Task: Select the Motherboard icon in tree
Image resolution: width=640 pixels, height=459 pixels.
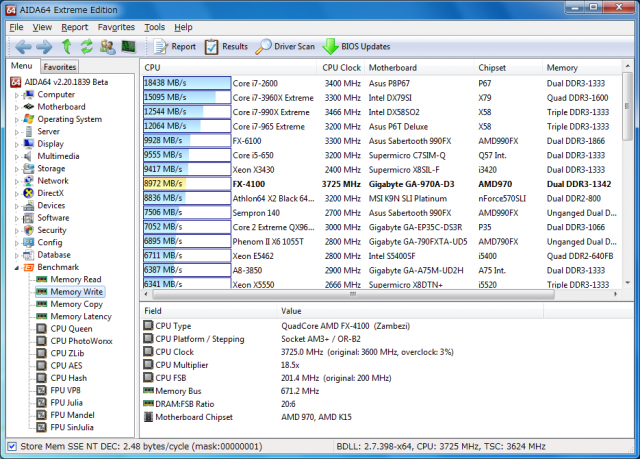Action: 29,107
